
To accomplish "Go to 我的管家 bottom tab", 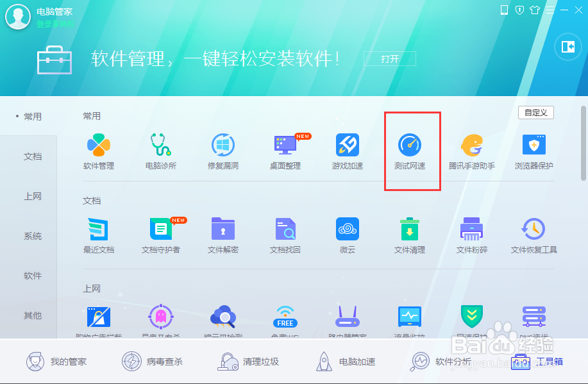I will coord(56,362).
